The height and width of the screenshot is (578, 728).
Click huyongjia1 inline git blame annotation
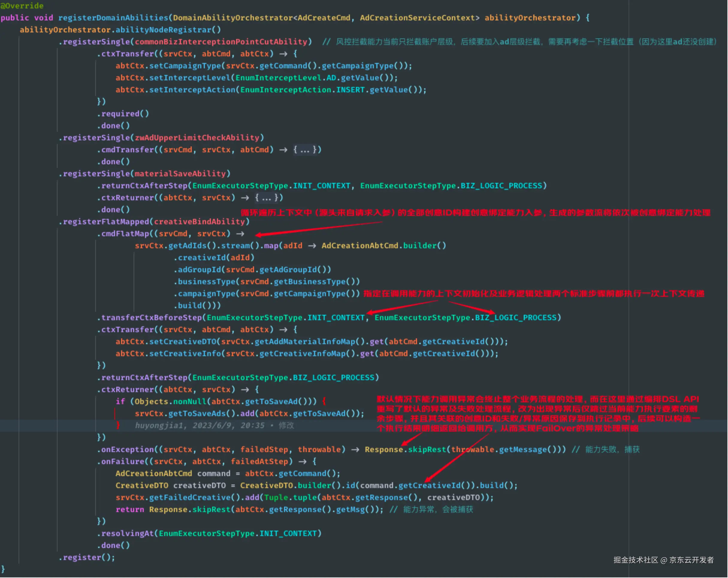click(214, 426)
